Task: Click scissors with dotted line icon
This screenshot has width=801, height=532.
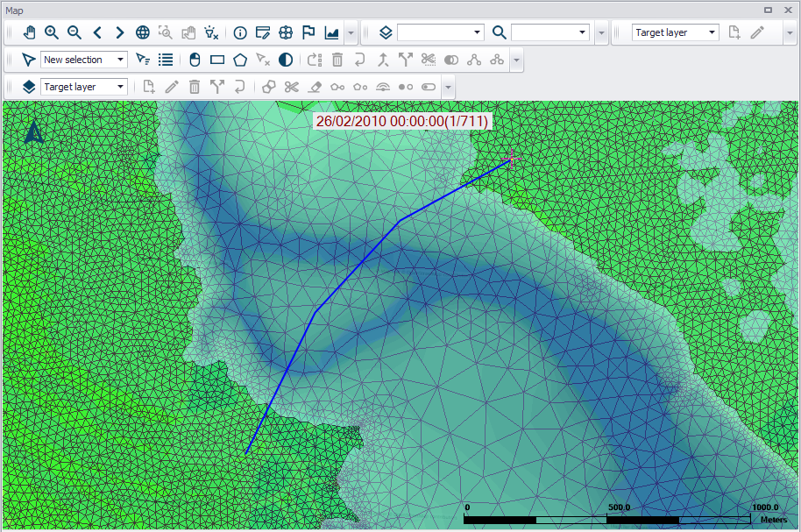Action: tap(429, 60)
